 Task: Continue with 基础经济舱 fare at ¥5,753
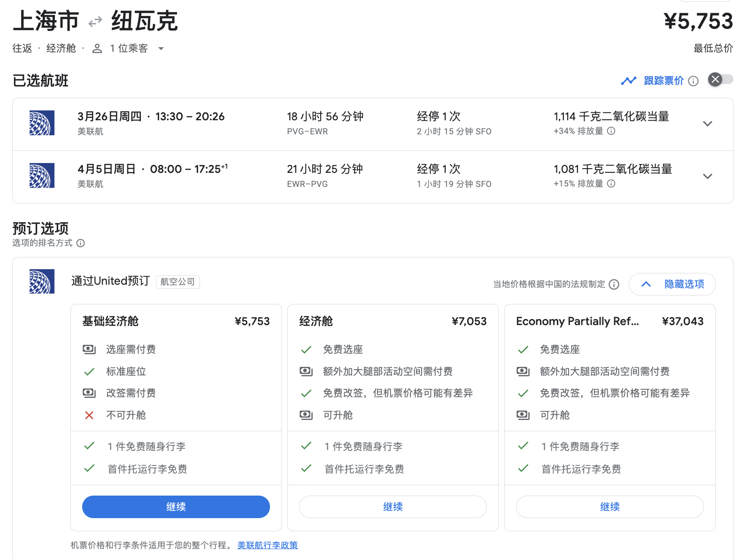coord(176,507)
